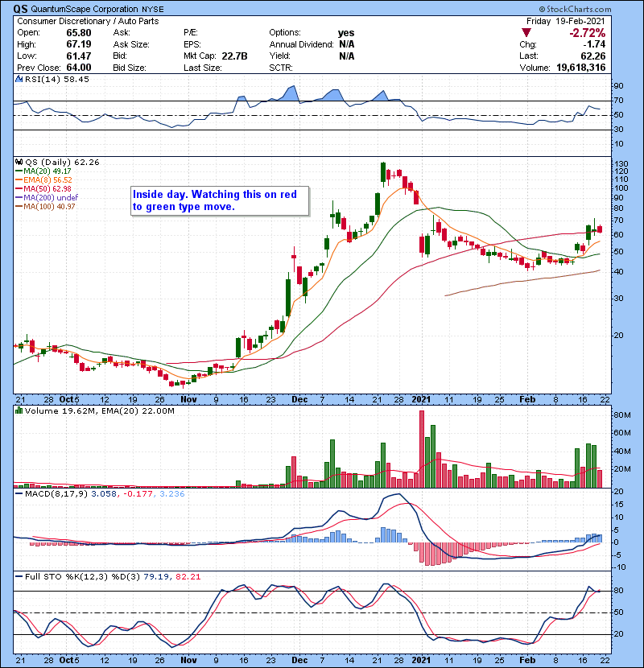This screenshot has height=668, width=644.
Task: Click the tallest volume bar in early January
Action: [422, 449]
